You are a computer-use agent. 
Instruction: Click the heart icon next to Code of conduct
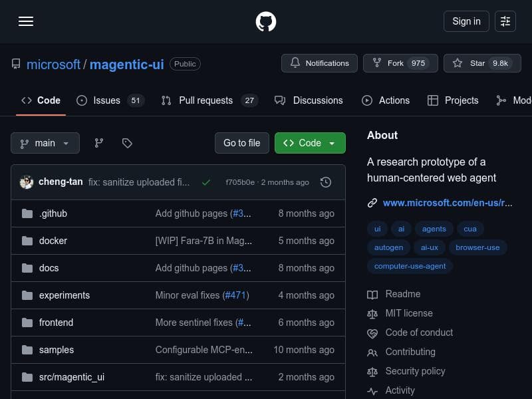(372, 334)
